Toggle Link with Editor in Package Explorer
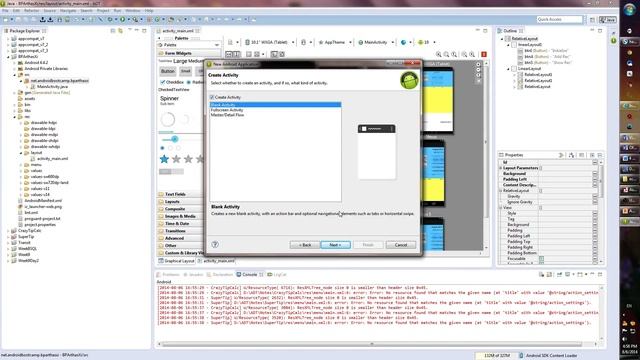Image resolution: width=640 pixels, height=360 pixels. point(120,31)
